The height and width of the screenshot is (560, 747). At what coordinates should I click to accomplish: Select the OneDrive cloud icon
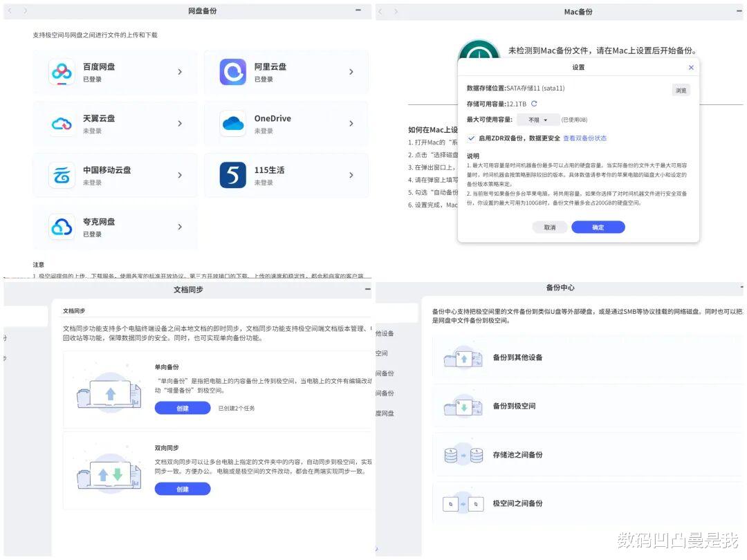pyautogui.click(x=233, y=124)
